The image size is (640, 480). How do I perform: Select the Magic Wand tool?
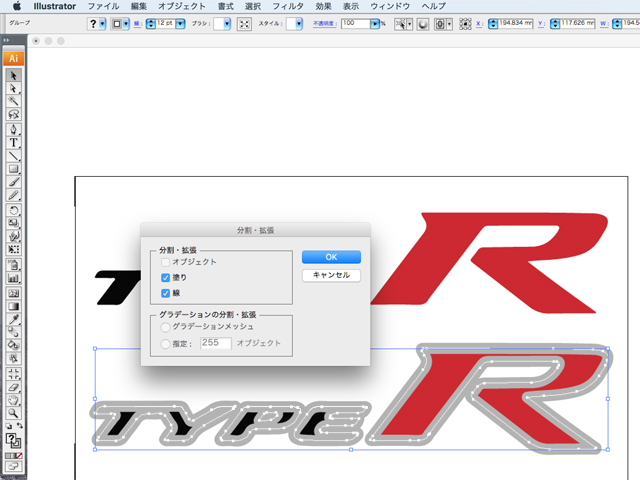point(13,101)
